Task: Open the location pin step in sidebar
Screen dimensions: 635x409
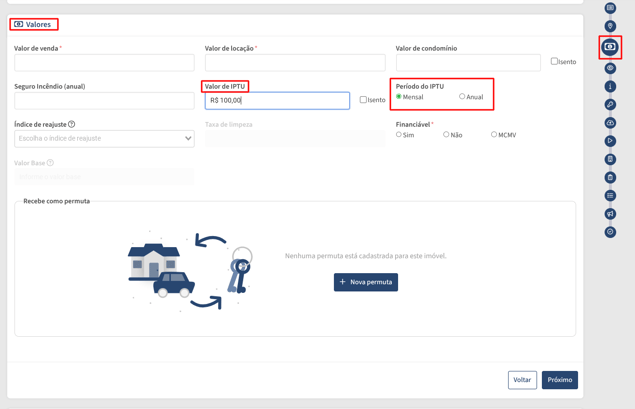Action: click(x=610, y=26)
